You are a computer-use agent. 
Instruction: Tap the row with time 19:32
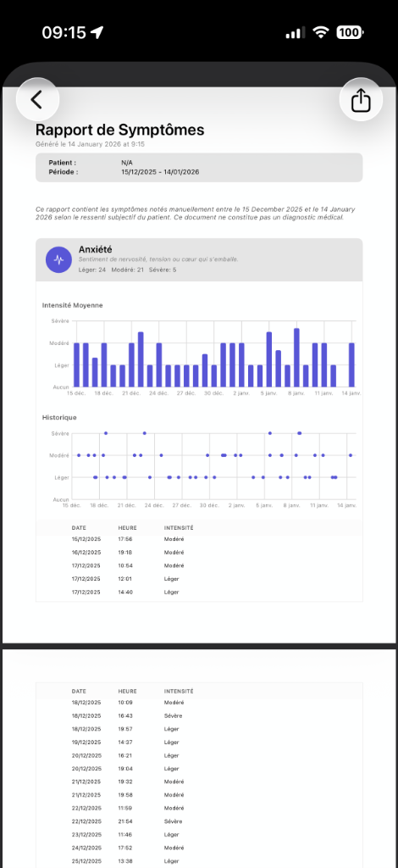tap(199, 782)
